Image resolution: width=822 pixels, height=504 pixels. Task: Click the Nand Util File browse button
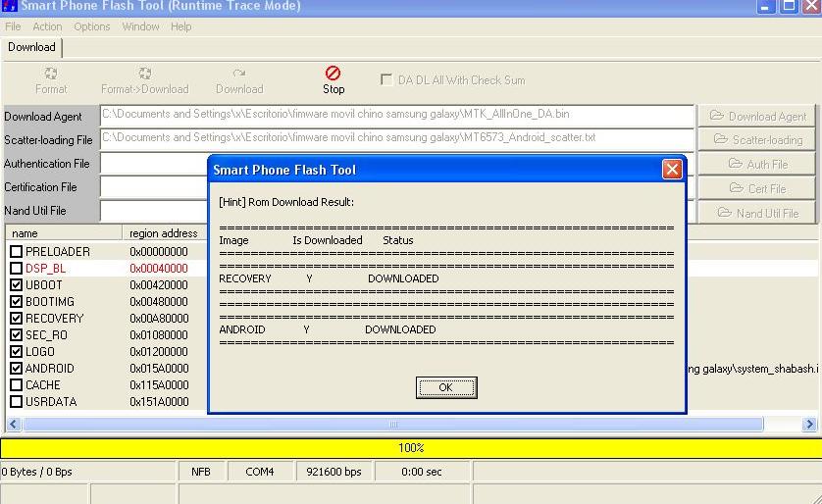coord(757,213)
